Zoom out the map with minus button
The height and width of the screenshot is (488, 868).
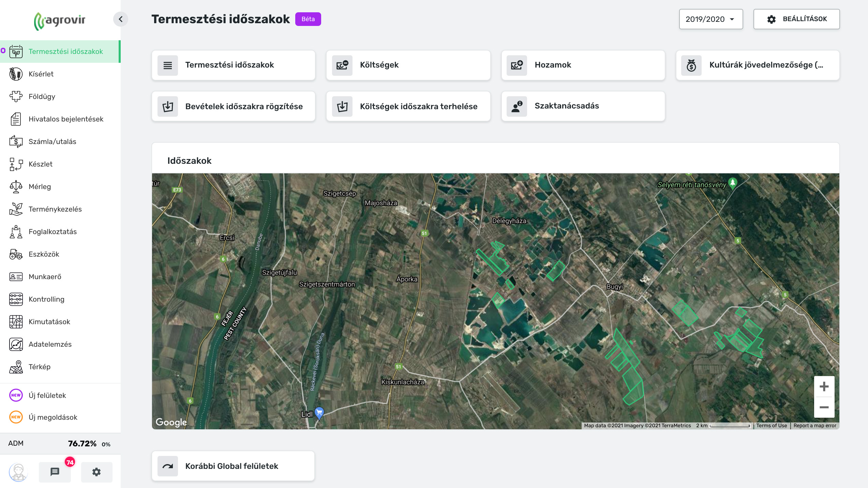click(824, 407)
